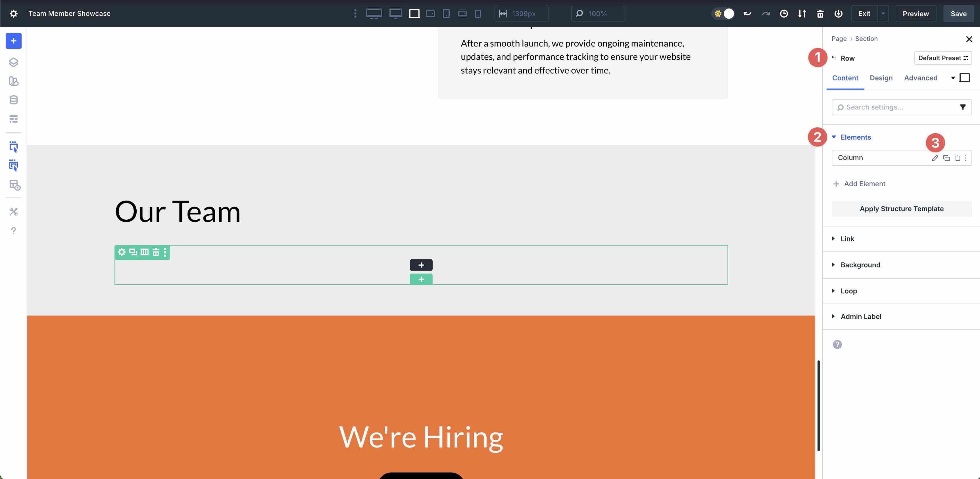Screen dimensions: 980x479
Task: Delete the row using the green trash icon
Action: pyautogui.click(x=156, y=252)
